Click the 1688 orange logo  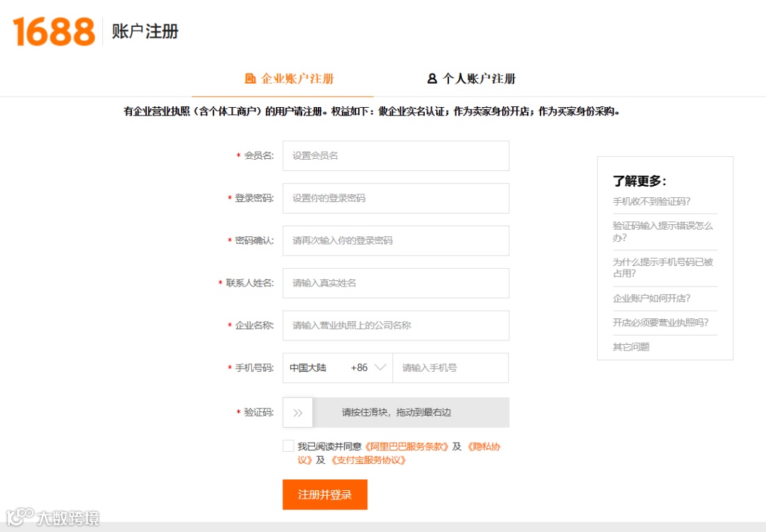[54, 32]
